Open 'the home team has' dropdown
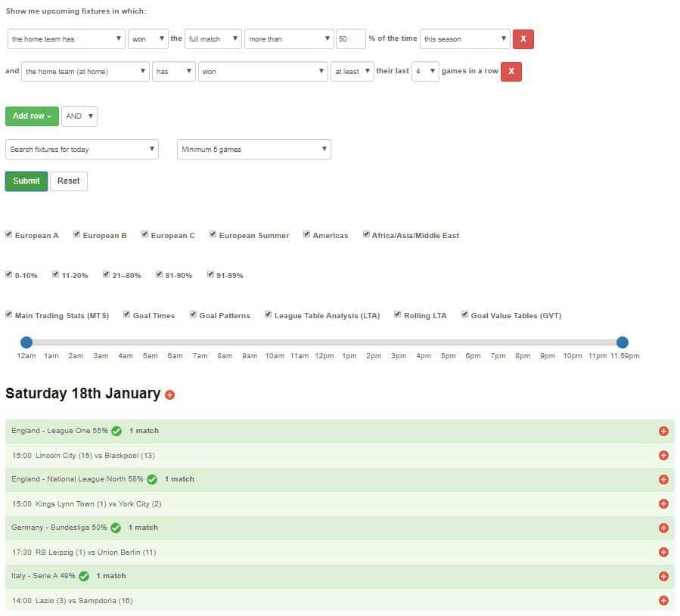 point(67,39)
